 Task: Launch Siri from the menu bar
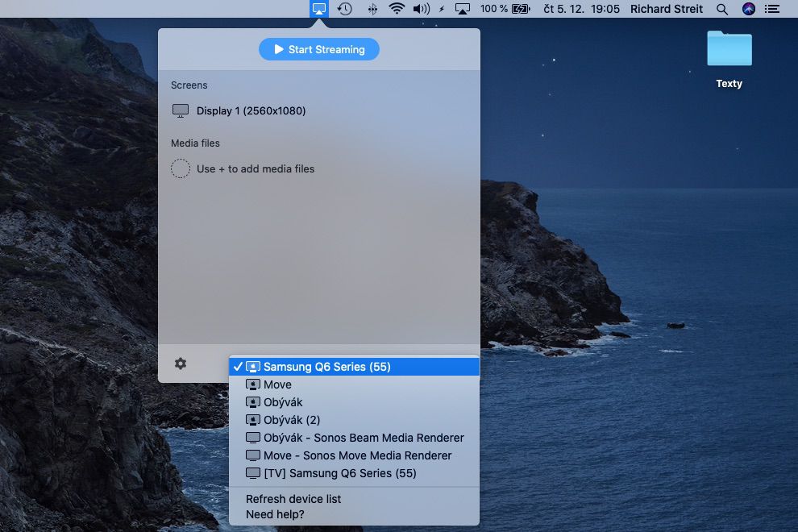click(x=749, y=9)
